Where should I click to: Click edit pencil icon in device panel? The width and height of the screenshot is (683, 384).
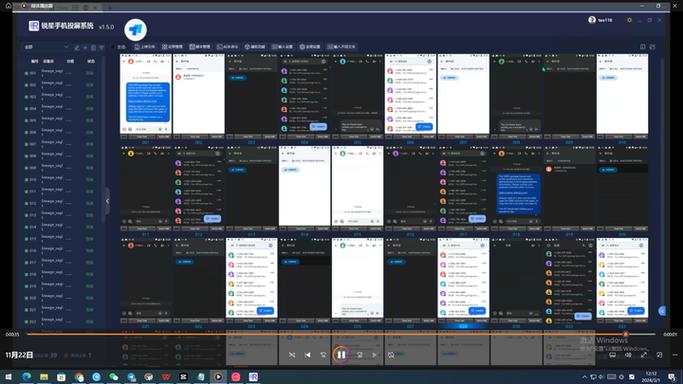[77, 47]
